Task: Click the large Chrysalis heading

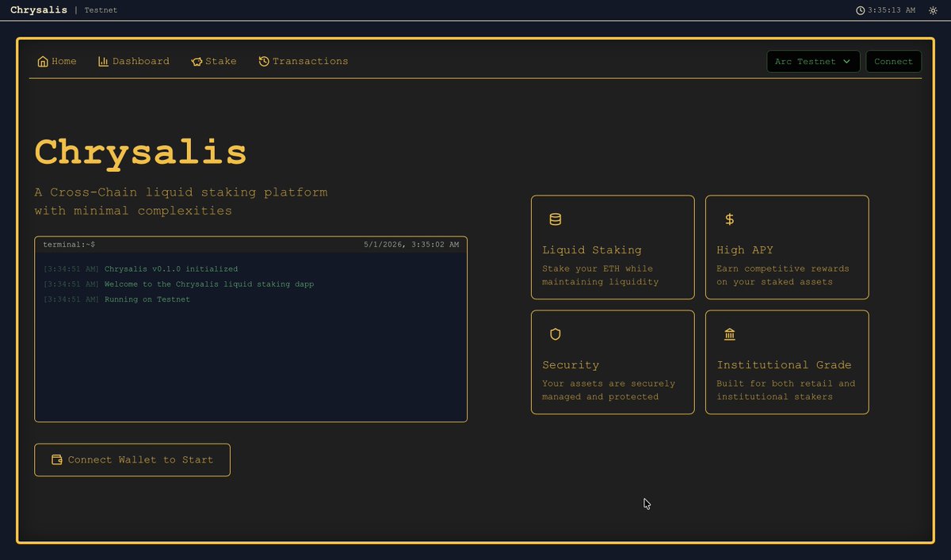Action: coord(141,152)
